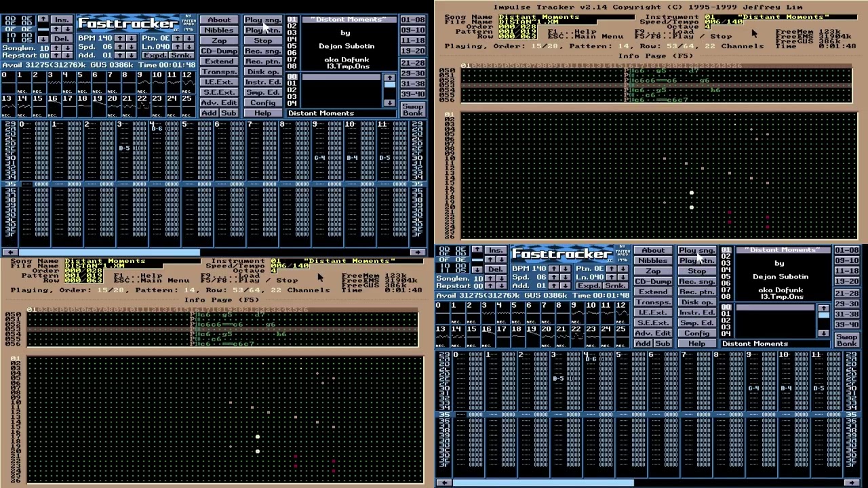
Task: Increase Songlen. in lower FastTracker
Action: 490,278
